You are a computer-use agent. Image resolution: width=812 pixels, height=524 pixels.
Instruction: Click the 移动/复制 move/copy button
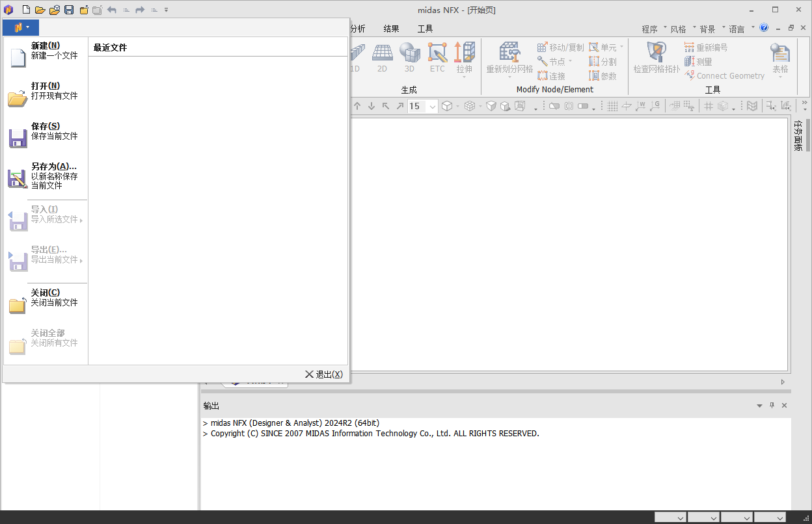[x=561, y=47]
